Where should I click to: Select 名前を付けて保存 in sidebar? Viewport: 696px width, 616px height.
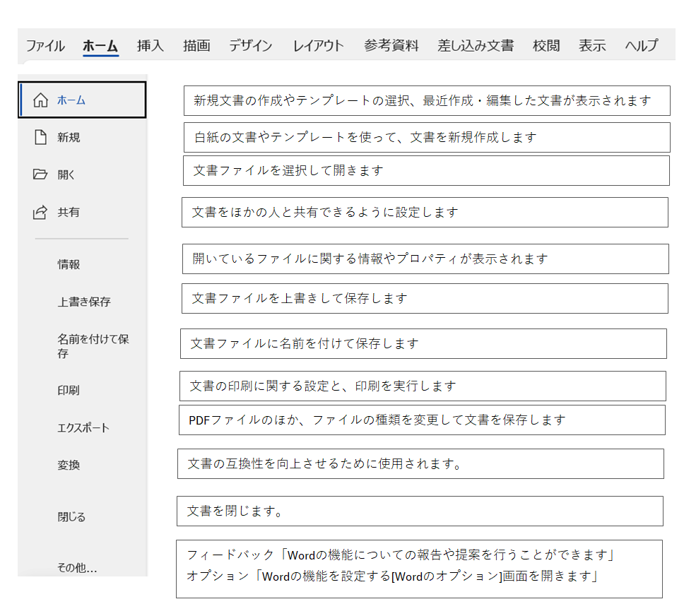click(x=93, y=345)
